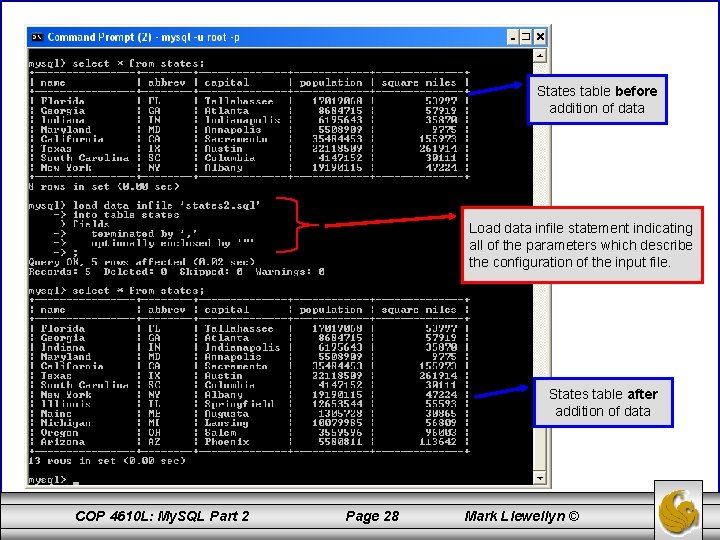
Task: Click the 'ME' abbreviation cell
Action: [x=154, y=414]
